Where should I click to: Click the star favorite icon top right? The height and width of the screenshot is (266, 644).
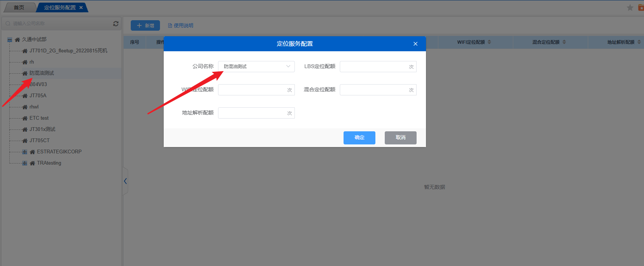pos(630,8)
